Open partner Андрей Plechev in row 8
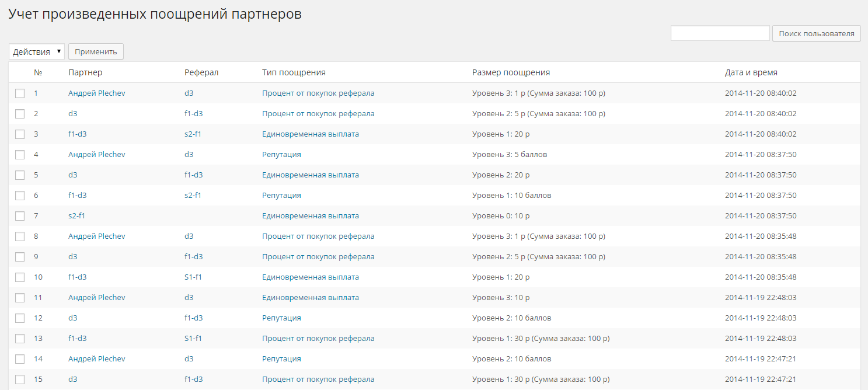 tap(96, 236)
